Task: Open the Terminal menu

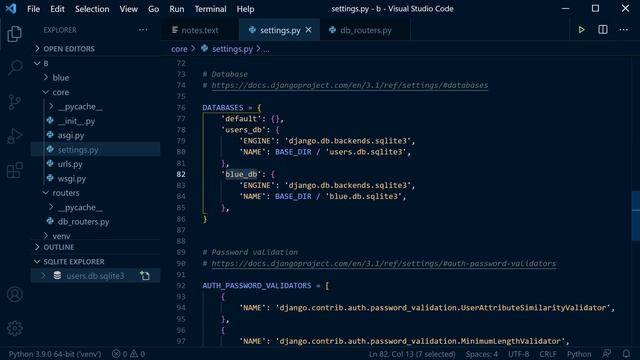Action: [210, 9]
